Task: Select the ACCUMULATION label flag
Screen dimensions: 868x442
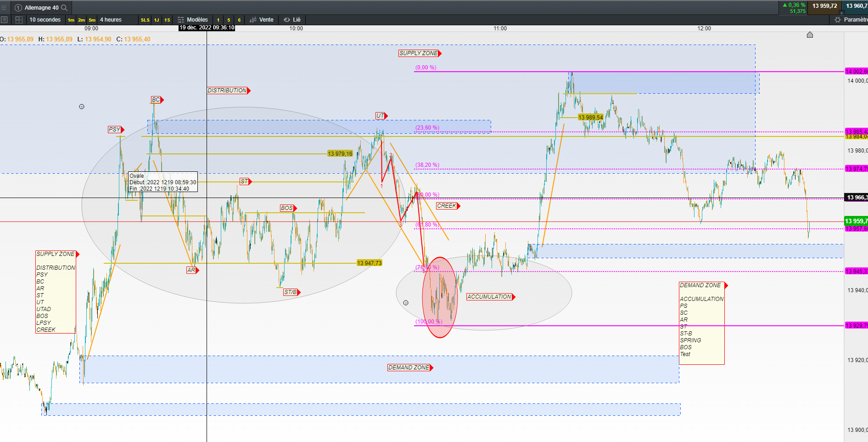Action: coord(491,297)
